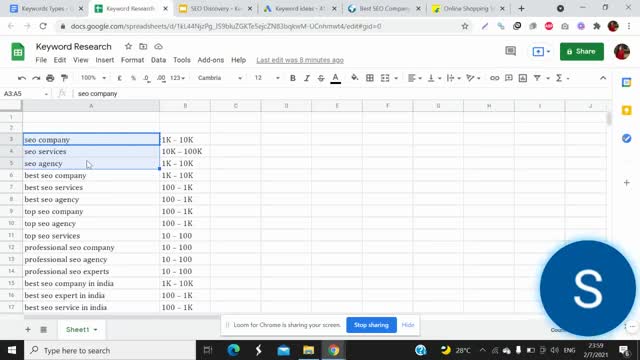Increase decimal places button
The width and height of the screenshot is (640, 360).
point(161,78)
